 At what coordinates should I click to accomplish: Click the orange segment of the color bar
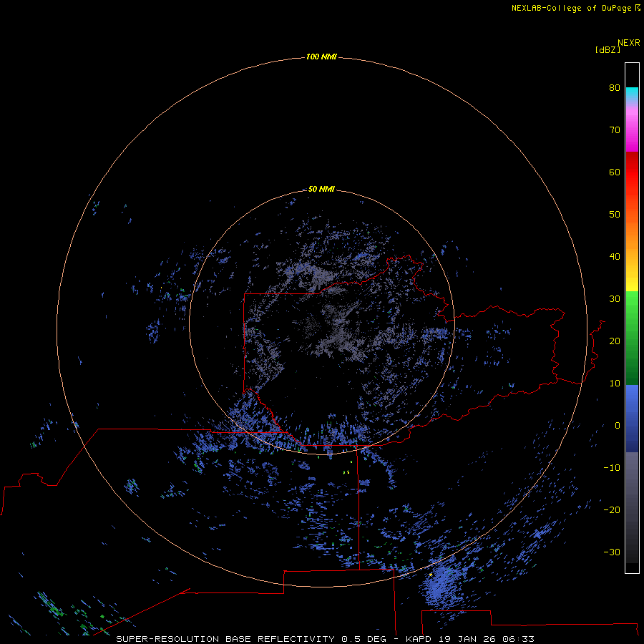click(632, 234)
